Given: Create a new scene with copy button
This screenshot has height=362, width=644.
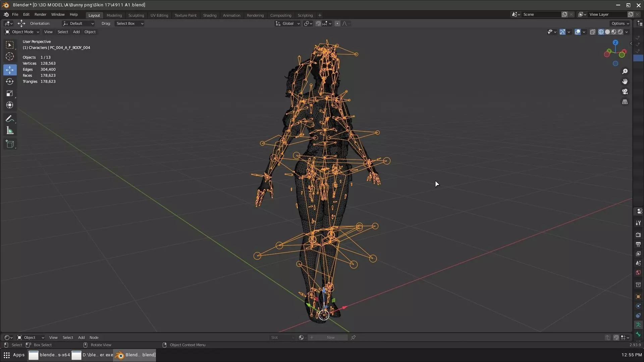Looking at the screenshot, I should click(x=565, y=14).
